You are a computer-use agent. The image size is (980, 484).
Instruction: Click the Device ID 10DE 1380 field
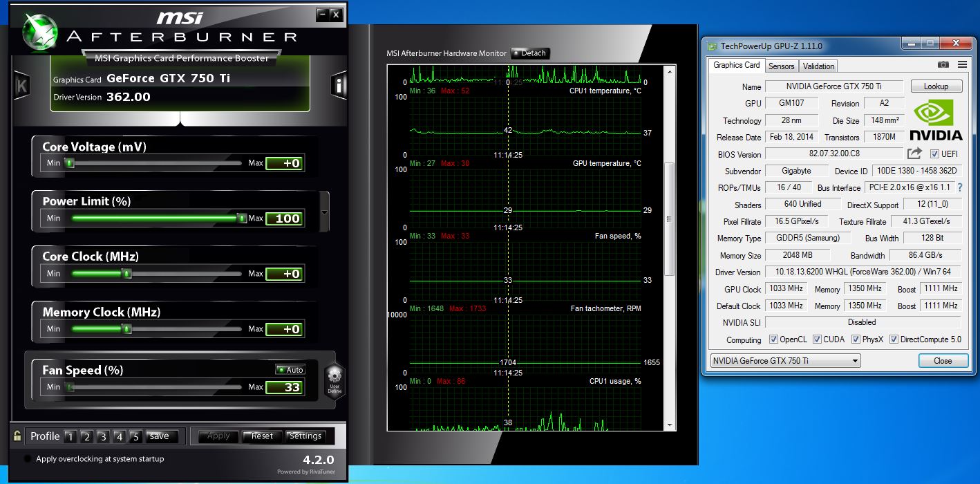point(915,171)
